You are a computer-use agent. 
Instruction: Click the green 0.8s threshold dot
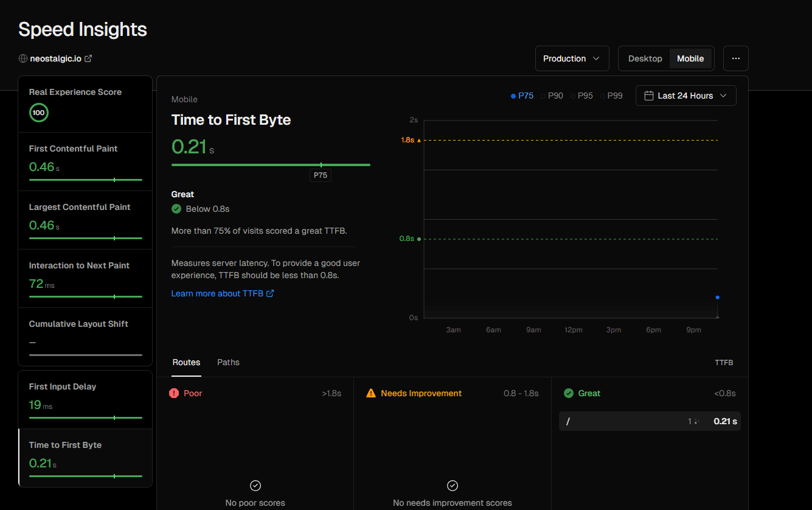coord(418,239)
